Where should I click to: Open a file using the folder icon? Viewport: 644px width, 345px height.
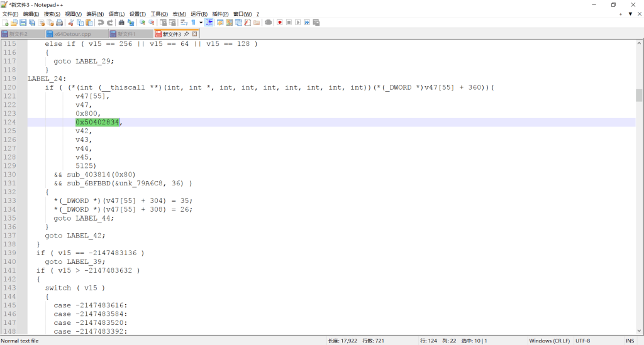tap(14, 23)
